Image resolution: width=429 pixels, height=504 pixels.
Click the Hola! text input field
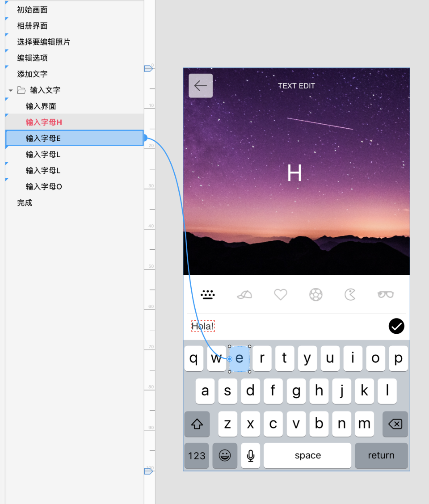(x=203, y=326)
